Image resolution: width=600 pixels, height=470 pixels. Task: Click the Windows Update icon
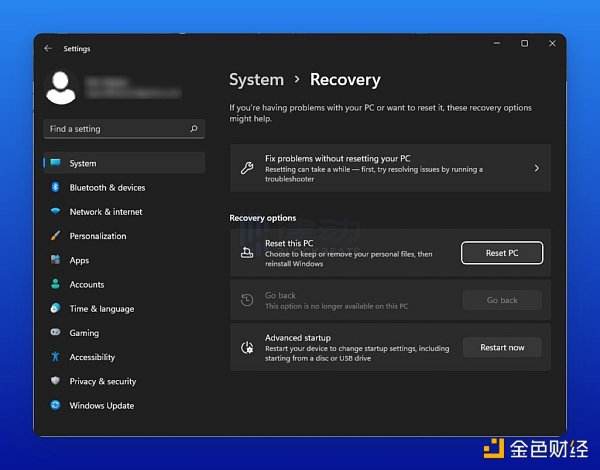coord(56,406)
